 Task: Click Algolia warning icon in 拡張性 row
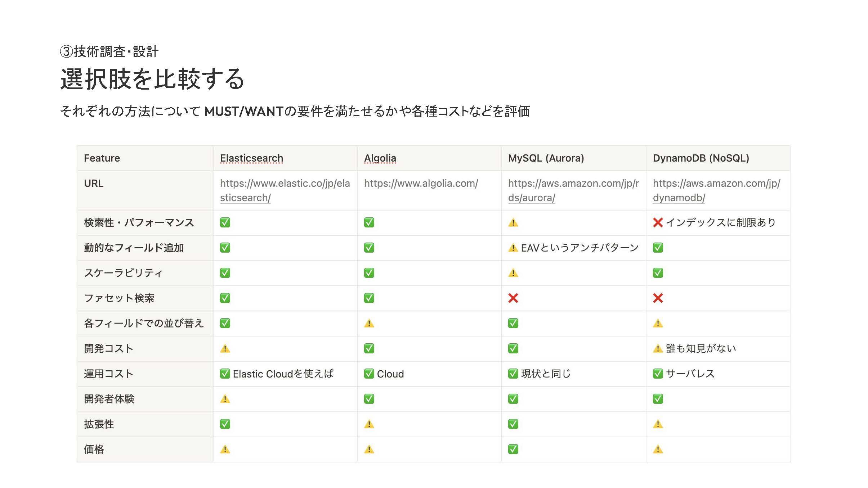click(x=369, y=424)
